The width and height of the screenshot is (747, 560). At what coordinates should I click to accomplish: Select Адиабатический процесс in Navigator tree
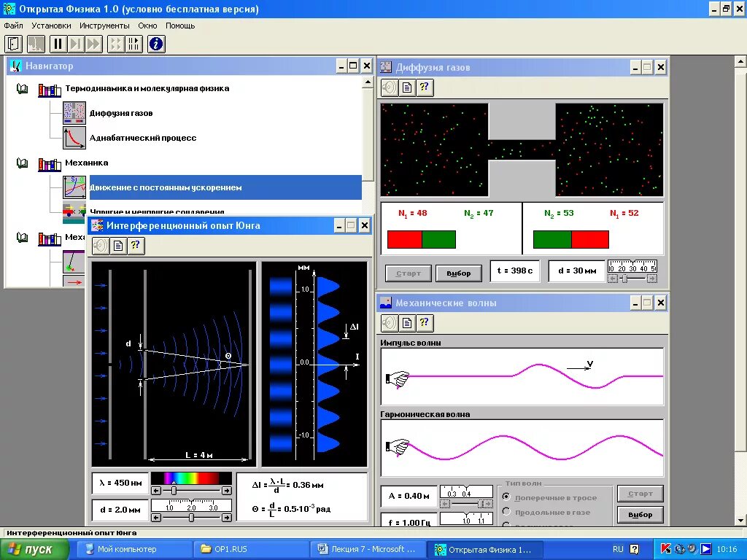tap(143, 138)
